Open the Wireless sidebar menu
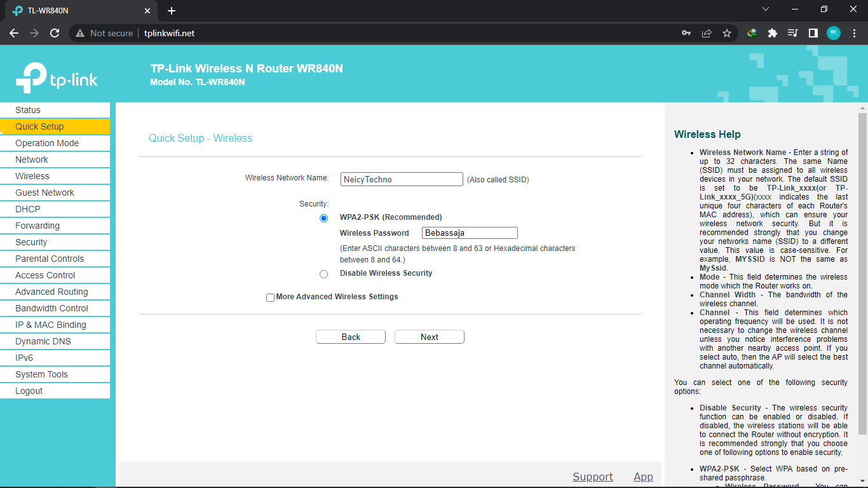This screenshot has width=868, height=488. click(55, 176)
